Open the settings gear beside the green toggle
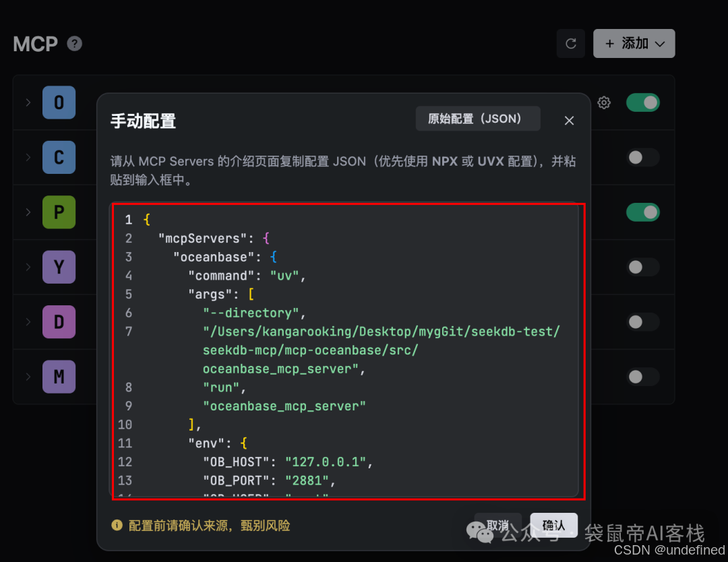 (603, 102)
